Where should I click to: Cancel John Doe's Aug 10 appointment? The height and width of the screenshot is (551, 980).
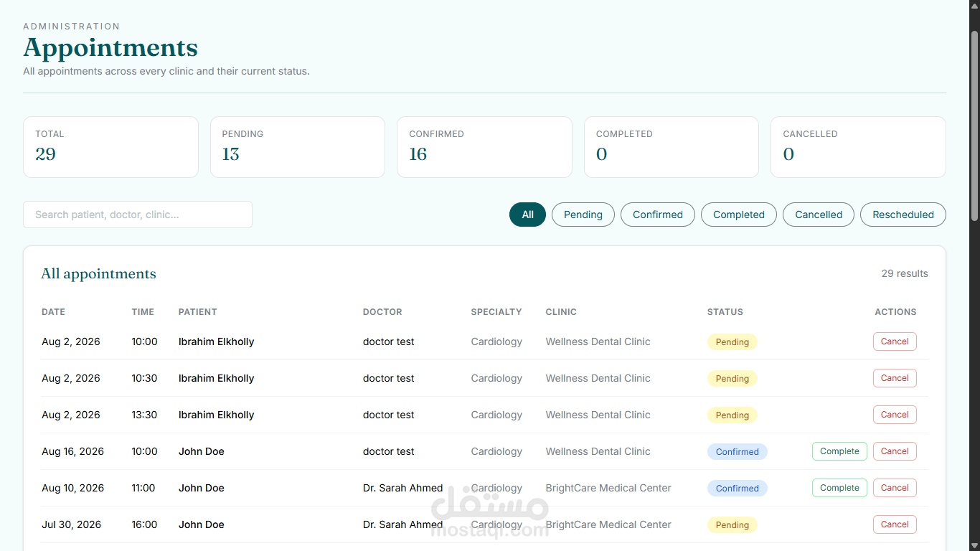click(x=895, y=488)
